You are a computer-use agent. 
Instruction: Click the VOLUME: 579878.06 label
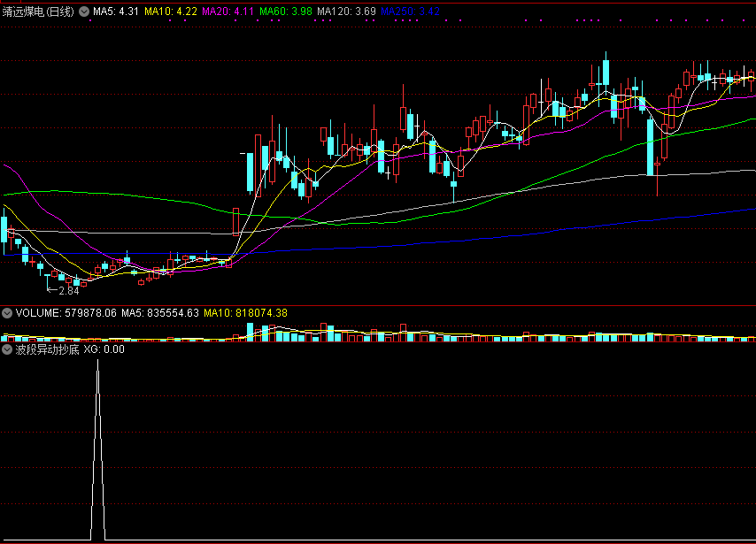coord(66,313)
